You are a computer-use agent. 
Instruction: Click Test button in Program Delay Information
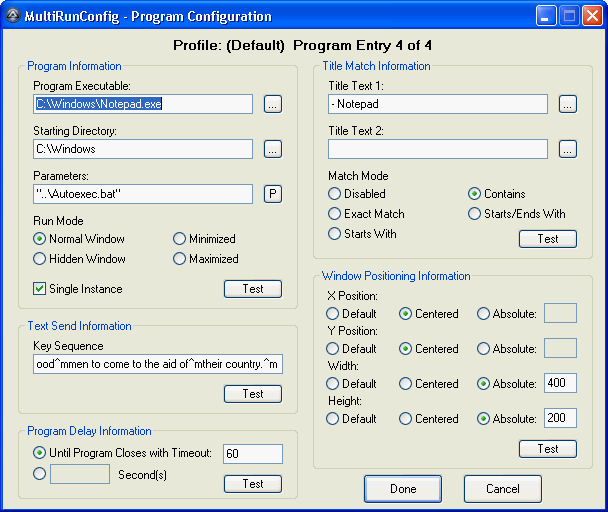(x=253, y=484)
